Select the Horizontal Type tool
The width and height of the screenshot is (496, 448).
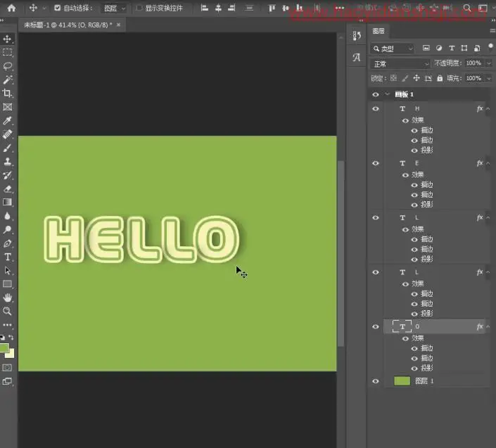pyautogui.click(x=7, y=257)
